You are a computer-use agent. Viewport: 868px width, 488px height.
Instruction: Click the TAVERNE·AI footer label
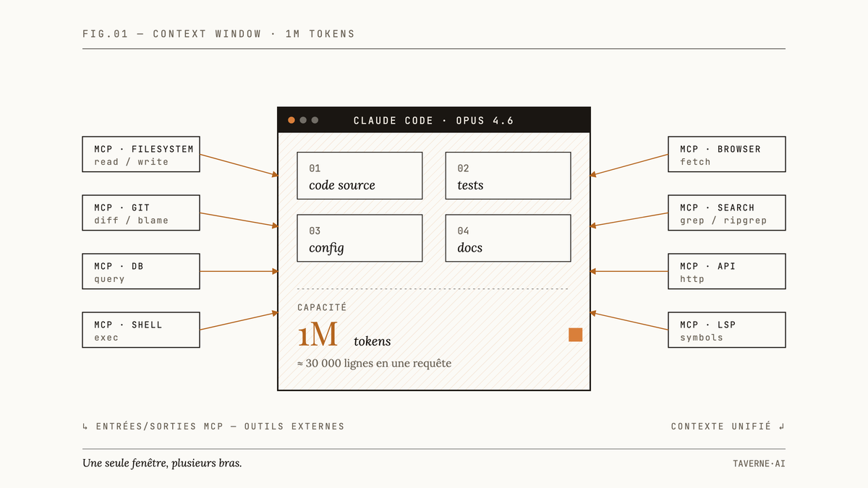(759, 463)
